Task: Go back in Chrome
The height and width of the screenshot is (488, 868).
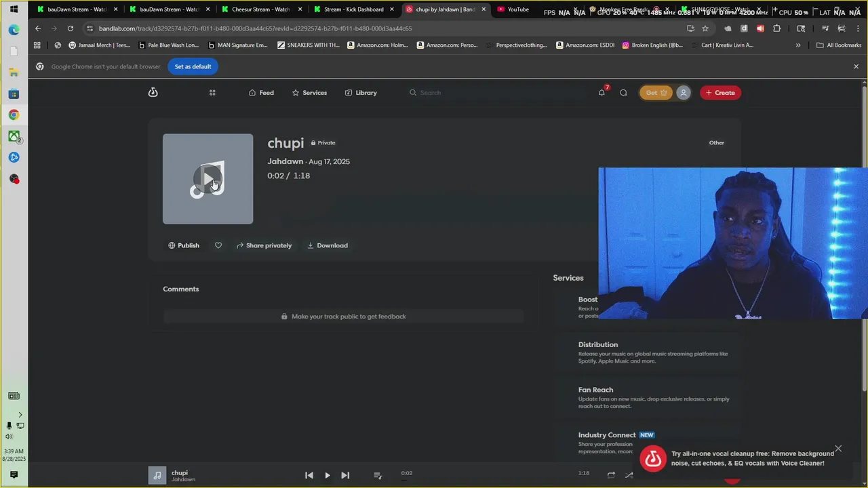Action: pyautogui.click(x=38, y=28)
